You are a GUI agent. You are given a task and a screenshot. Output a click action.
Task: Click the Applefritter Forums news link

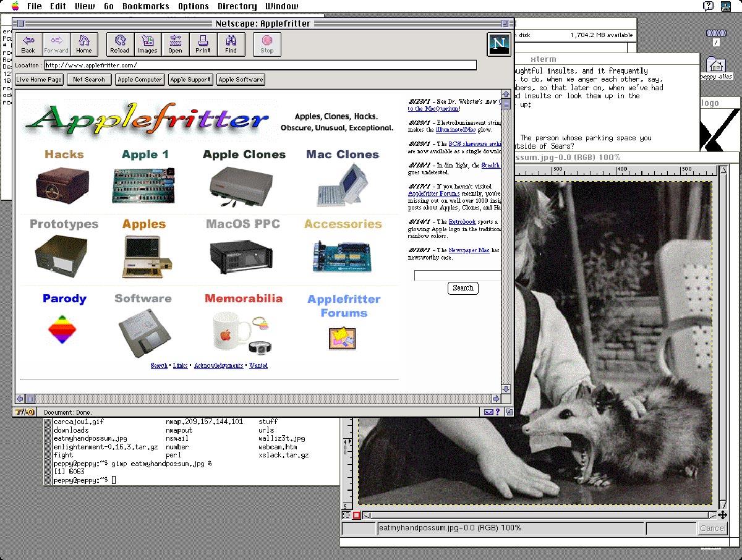pos(433,193)
